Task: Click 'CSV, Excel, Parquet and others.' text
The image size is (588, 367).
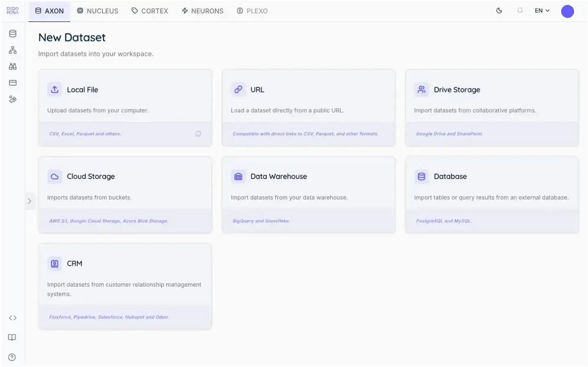Action: 85,134
